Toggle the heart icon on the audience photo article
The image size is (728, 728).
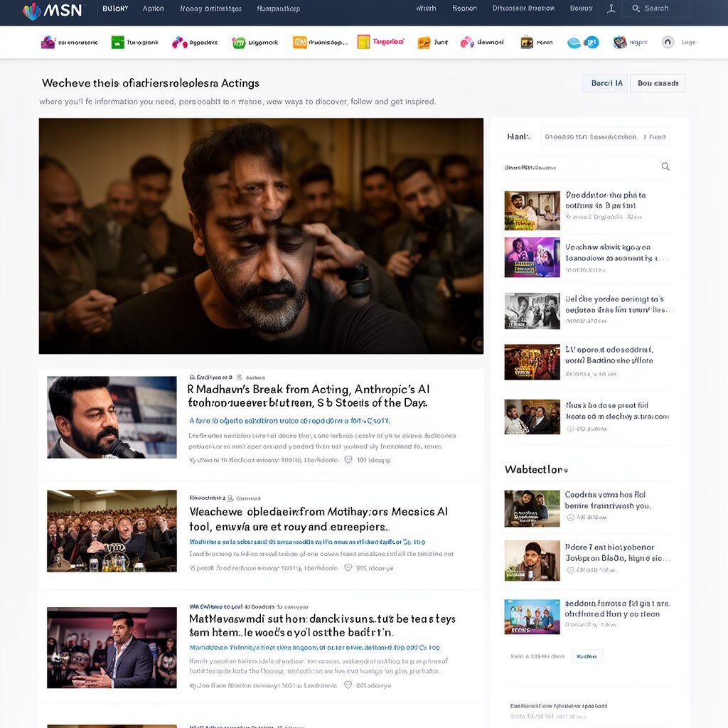[348, 568]
